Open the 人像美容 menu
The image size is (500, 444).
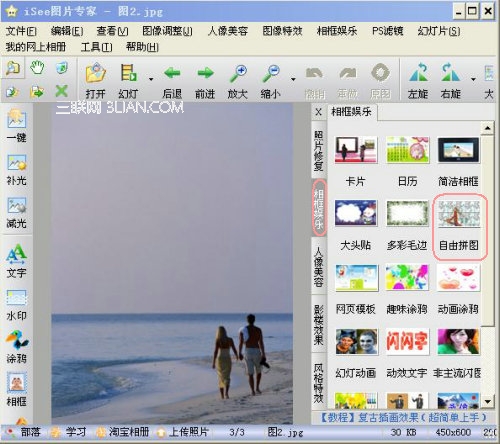228,31
